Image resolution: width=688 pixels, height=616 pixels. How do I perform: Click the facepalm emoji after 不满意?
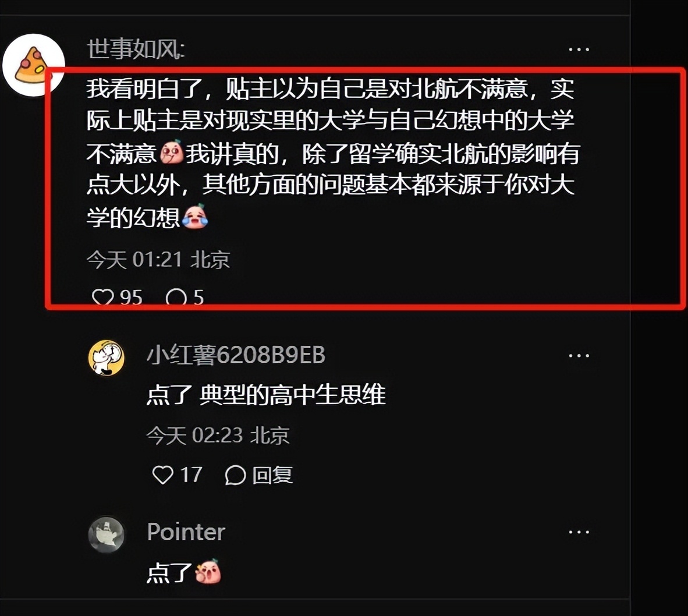(x=172, y=152)
